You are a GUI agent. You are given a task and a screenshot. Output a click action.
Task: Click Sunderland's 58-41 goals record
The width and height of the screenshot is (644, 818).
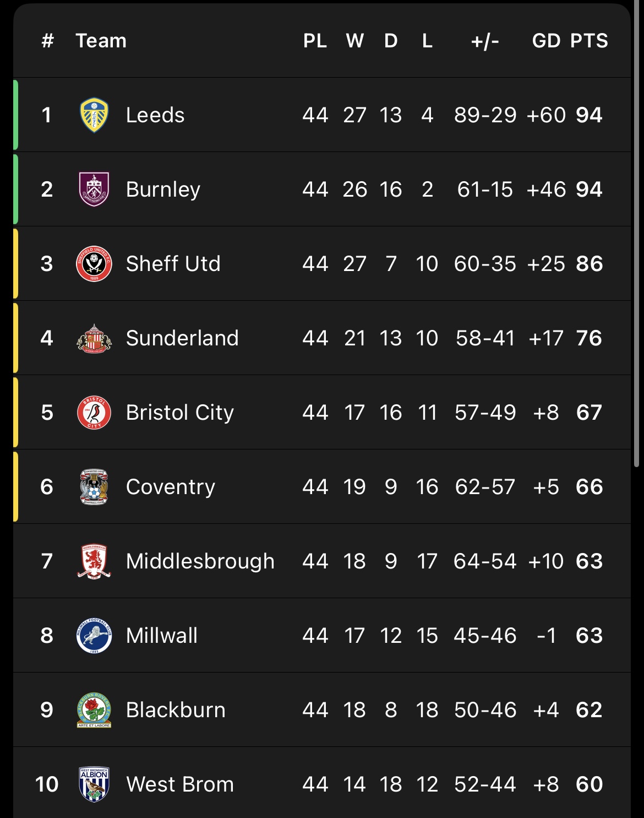[x=485, y=338]
